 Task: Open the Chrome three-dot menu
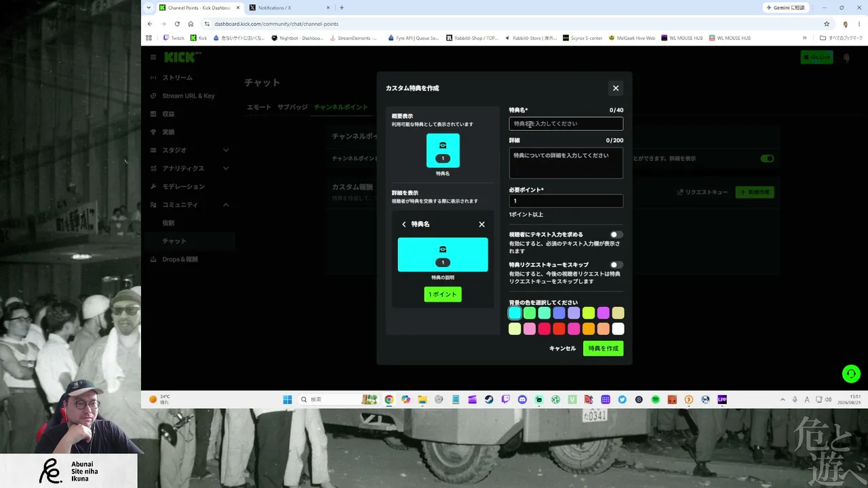coord(859,24)
